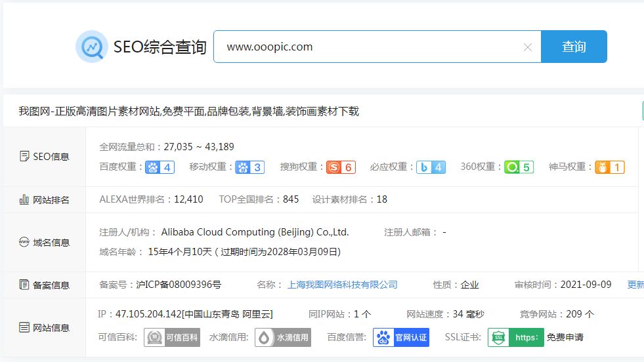The width and height of the screenshot is (644, 362).
Task: Click the 必应权重 badge showing 4
Action: point(431,167)
